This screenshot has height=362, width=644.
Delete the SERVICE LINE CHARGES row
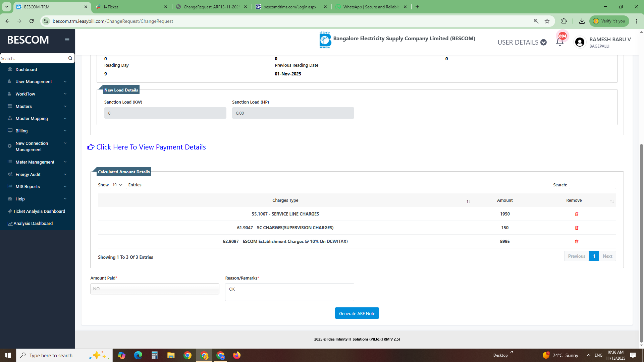click(577, 214)
